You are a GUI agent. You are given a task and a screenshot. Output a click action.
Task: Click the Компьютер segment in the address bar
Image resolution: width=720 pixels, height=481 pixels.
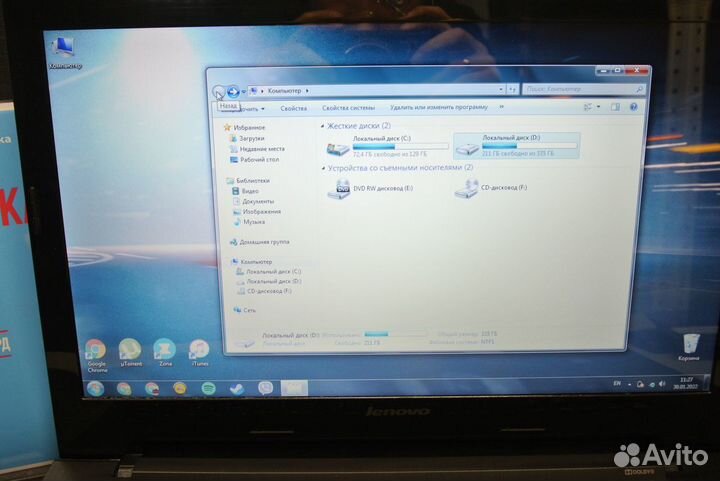pos(284,91)
